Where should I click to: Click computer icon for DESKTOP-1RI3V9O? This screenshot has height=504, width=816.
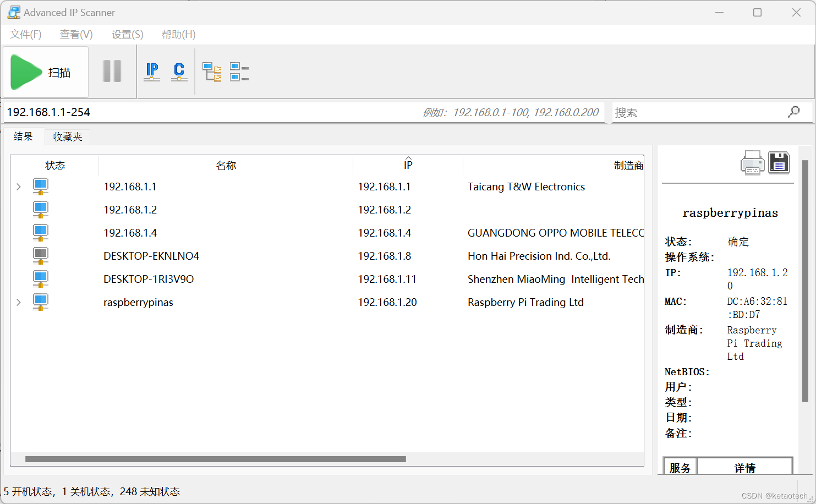(41, 279)
